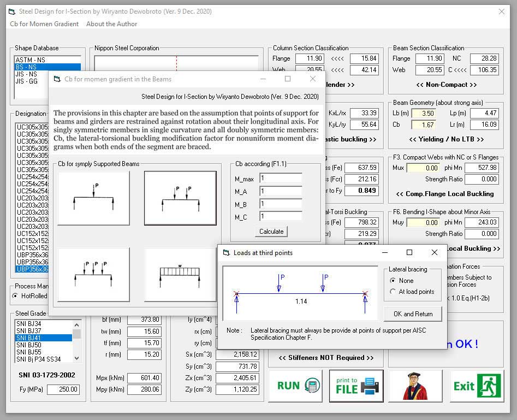Screen dimensions: 517x420
Task: Click the OK and Return button
Action: coord(413,314)
